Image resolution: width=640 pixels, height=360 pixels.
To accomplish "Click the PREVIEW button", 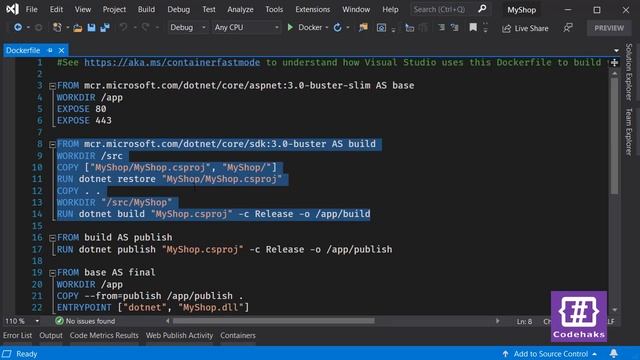I will [609, 28].
